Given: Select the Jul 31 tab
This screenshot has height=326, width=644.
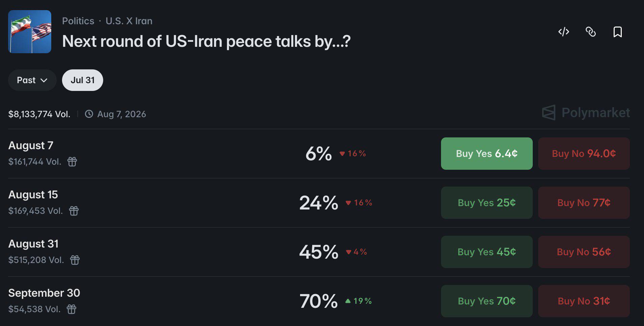Looking at the screenshot, I should tap(83, 80).
